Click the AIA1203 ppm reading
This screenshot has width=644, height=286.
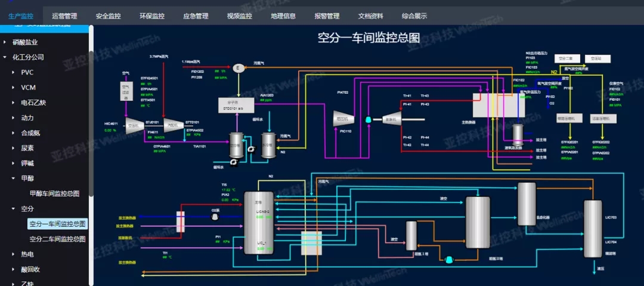pos(266,100)
